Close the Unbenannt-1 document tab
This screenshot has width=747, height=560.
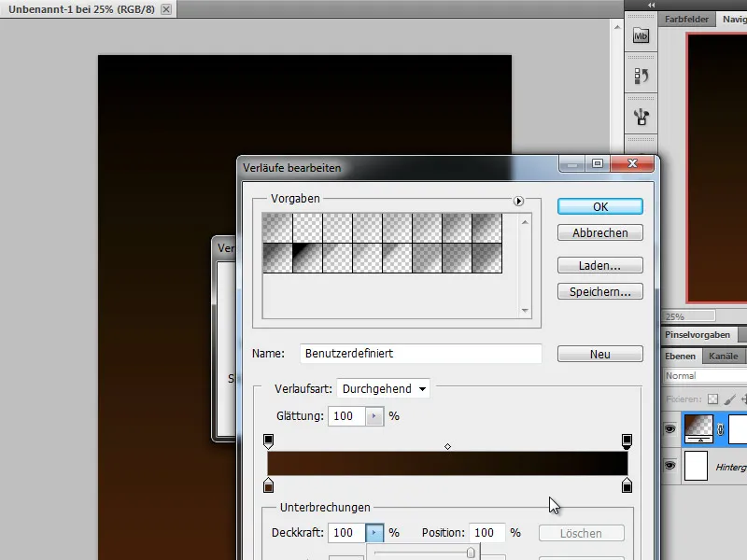tap(166, 9)
